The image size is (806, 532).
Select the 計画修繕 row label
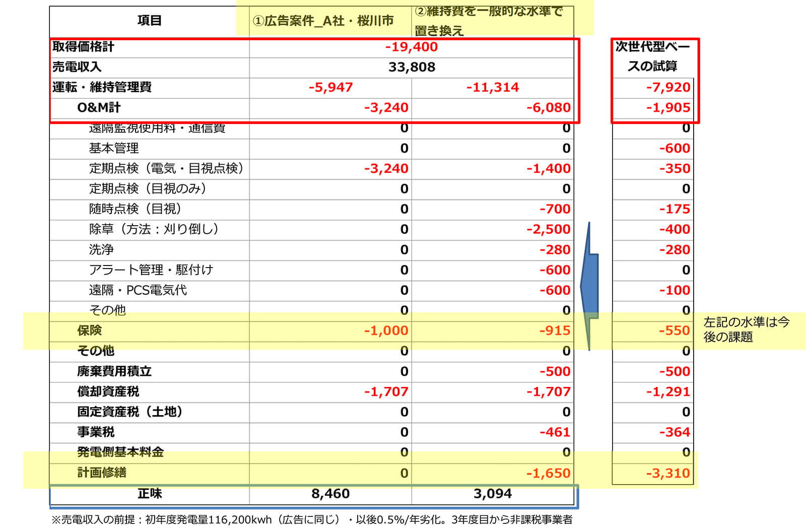coord(101,473)
